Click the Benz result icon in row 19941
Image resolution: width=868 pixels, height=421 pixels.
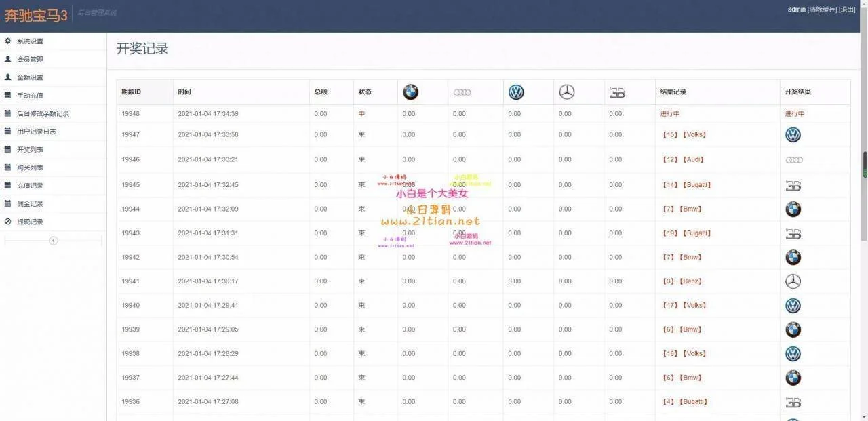pos(793,281)
